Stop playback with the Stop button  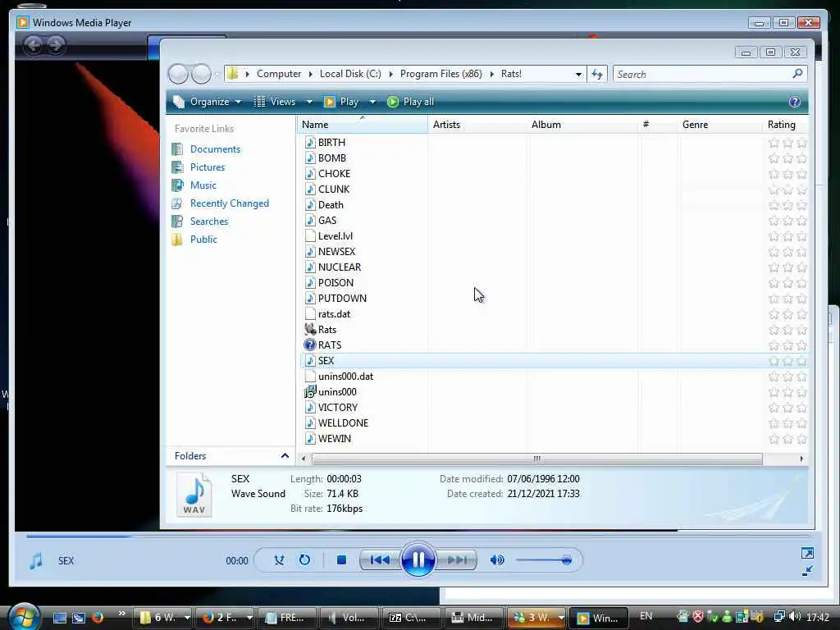click(341, 560)
